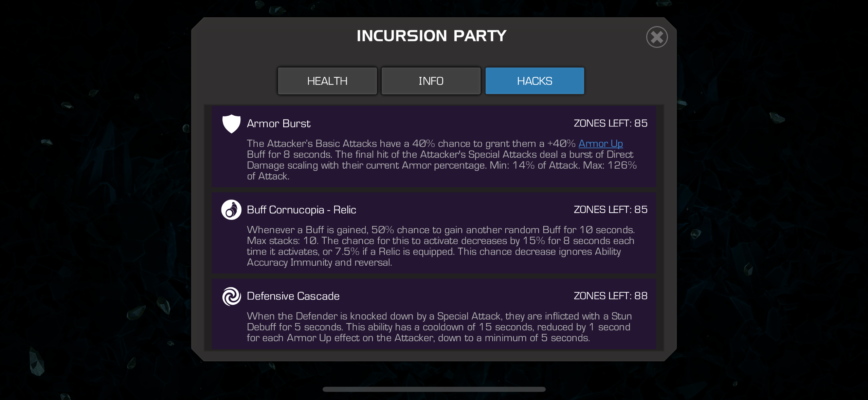Click Defensive Cascade zones left 88
Viewport: 868px width, 400px height.
610,296
